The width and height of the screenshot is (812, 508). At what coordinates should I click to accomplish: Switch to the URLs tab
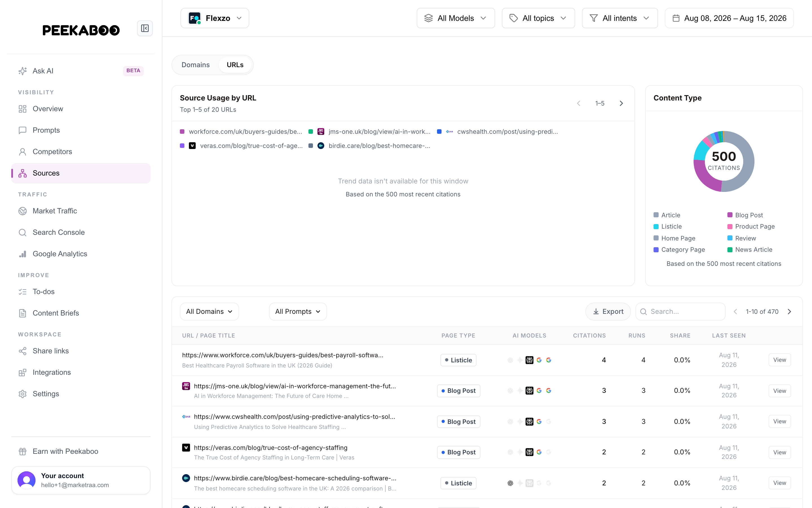[x=235, y=65]
